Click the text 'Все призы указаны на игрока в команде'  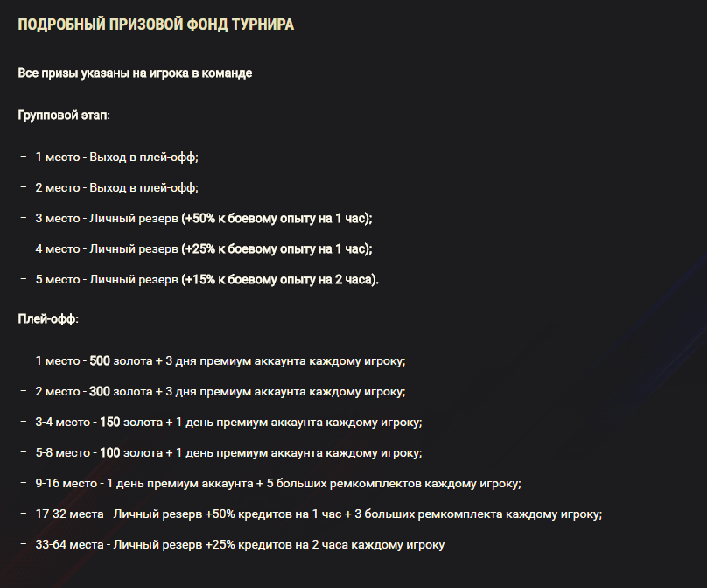click(x=135, y=73)
